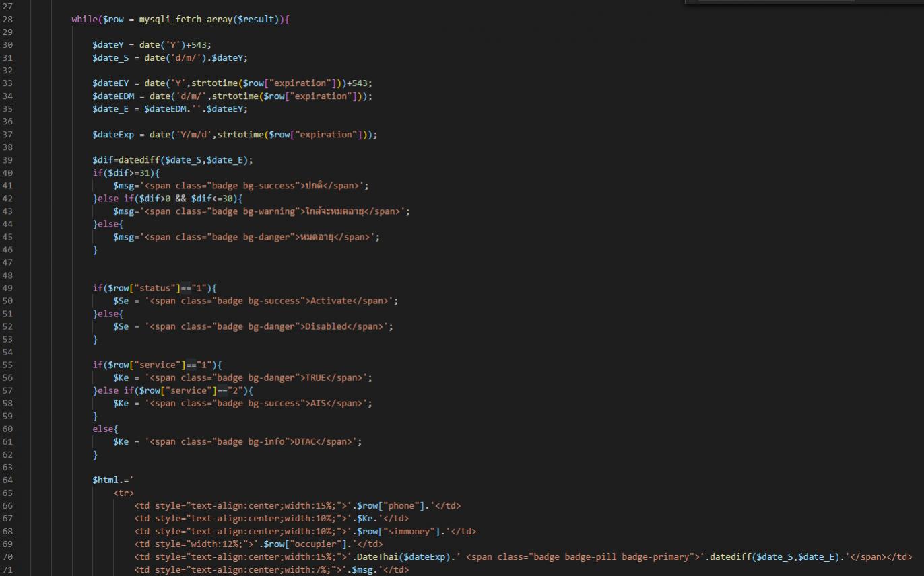Click line number 36 in the gutter
The height and width of the screenshot is (576, 924).
tap(7, 122)
